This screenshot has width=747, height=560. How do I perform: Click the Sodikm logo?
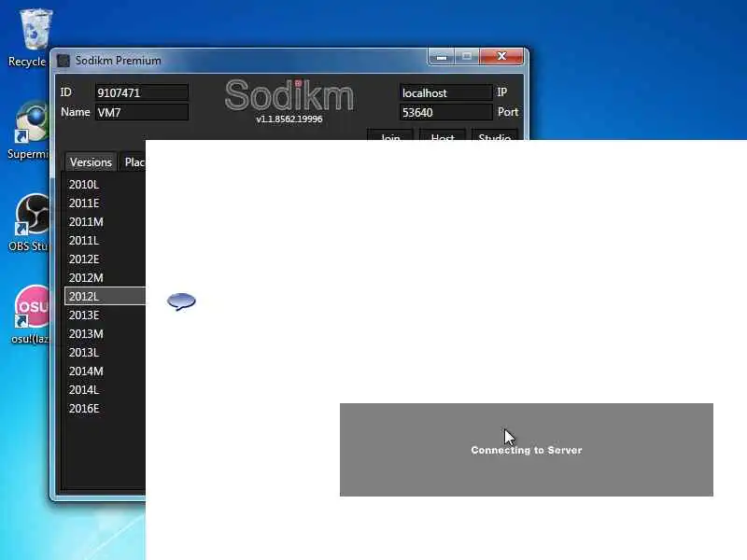coord(289,95)
